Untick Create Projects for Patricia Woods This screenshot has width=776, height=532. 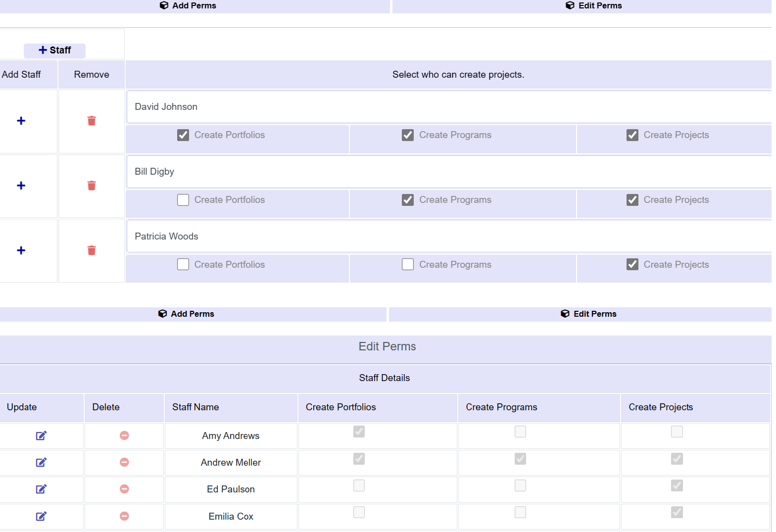(632, 265)
